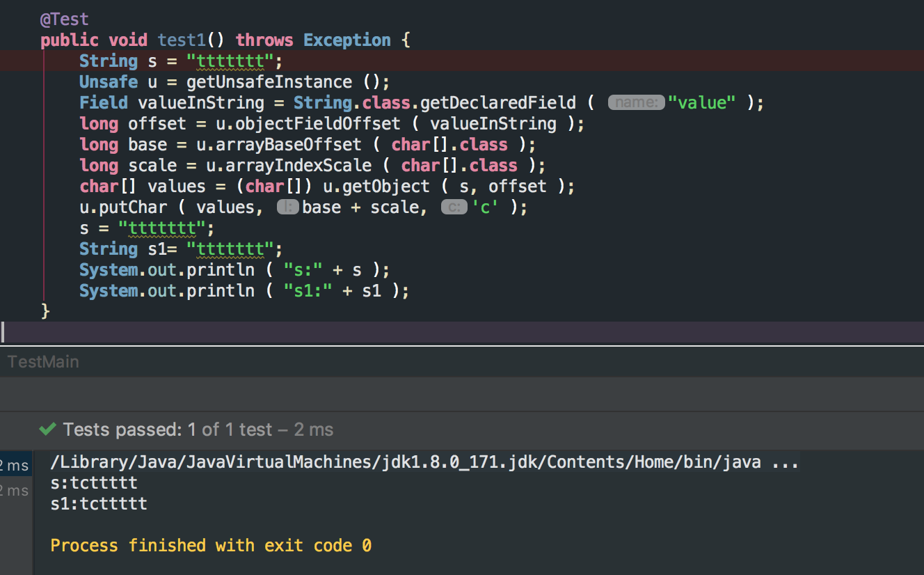Click the "name:" parameter hint
924x575 pixels.
click(636, 103)
